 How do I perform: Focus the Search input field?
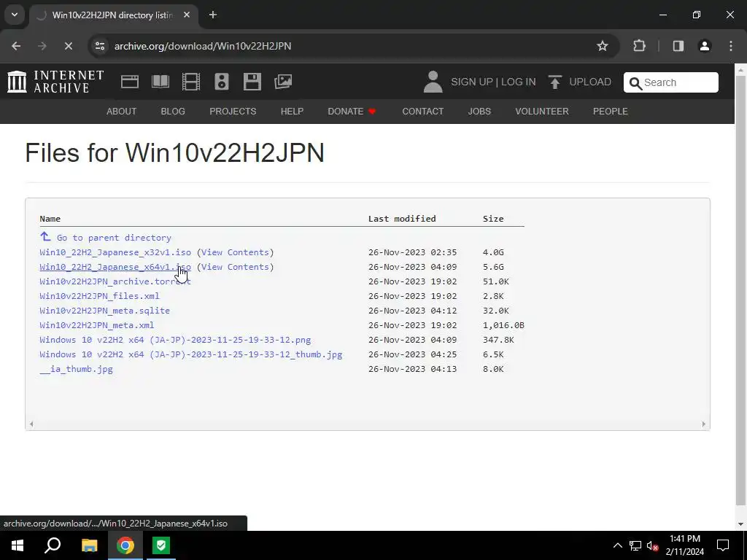click(x=671, y=82)
